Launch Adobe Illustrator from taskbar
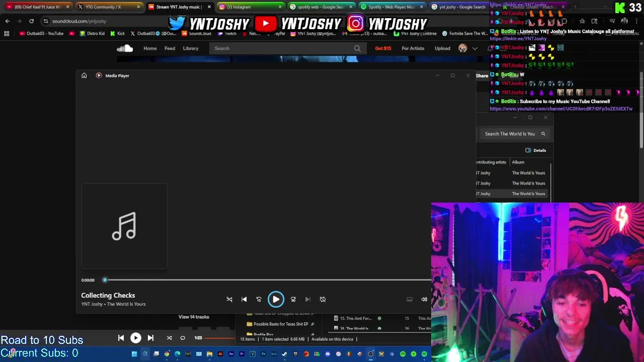This screenshot has width=644, height=362. pyautogui.click(x=220, y=354)
